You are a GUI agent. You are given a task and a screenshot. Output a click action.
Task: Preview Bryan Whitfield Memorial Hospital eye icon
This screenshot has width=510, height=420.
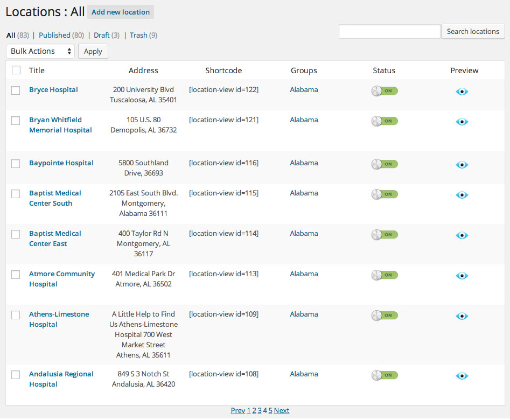coord(462,122)
